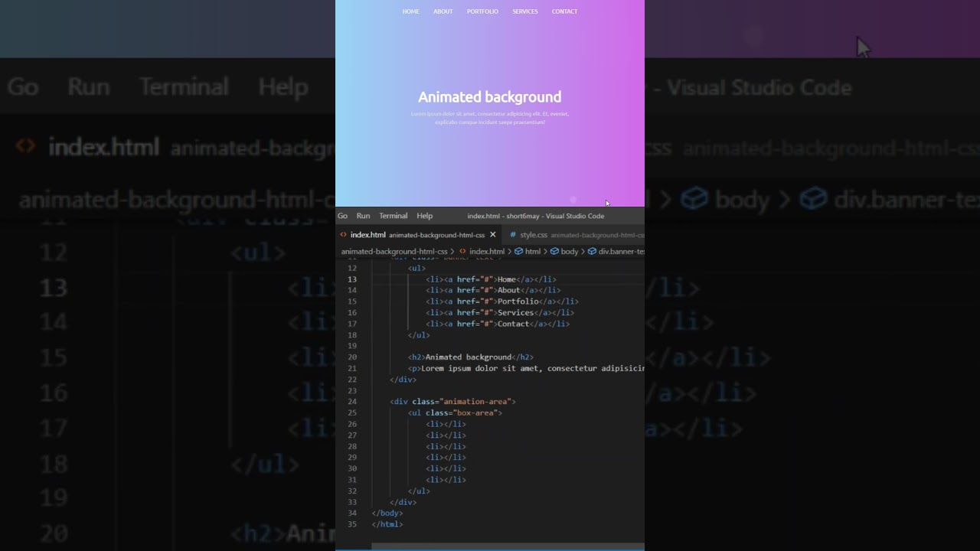This screenshot has height=551, width=980.
Task: Click the horizontal scrollbar below the editor
Action: tap(508, 546)
